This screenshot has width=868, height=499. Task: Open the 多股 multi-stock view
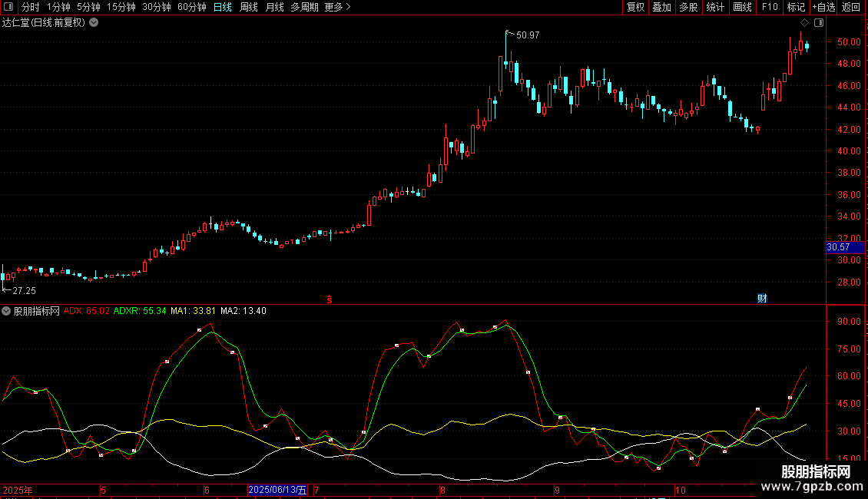pyautogui.click(x=688, y=7)
